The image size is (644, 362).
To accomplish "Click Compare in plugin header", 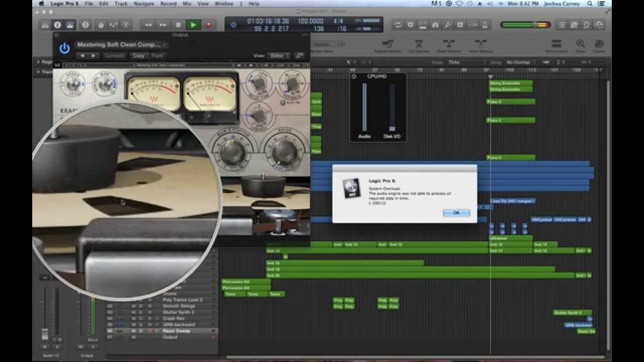I will point(114,56).
